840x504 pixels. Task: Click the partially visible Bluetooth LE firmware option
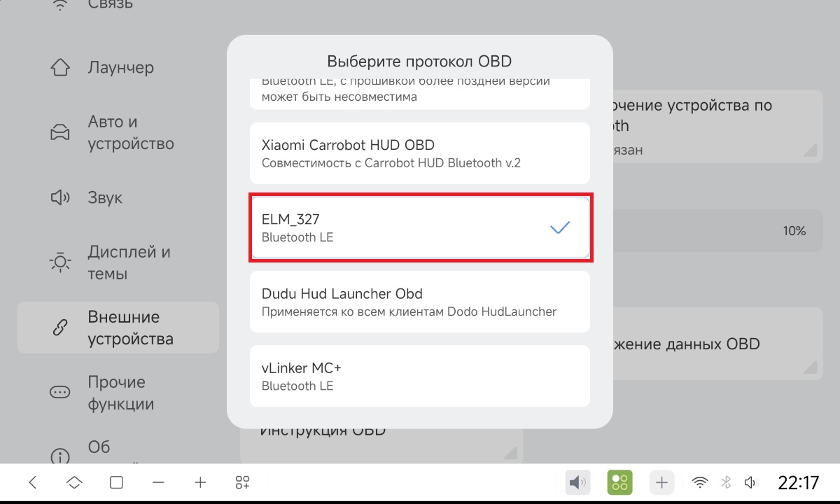(420, 92)
